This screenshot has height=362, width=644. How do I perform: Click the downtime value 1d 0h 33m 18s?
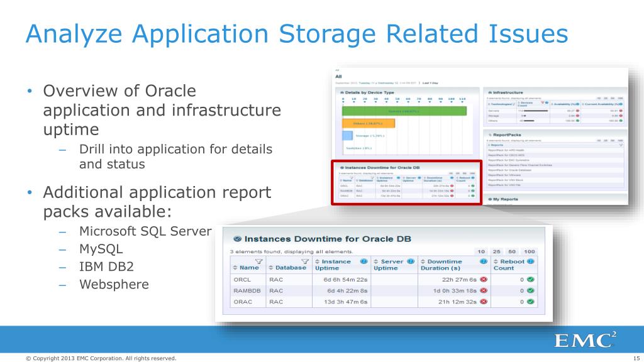point(455,290)
